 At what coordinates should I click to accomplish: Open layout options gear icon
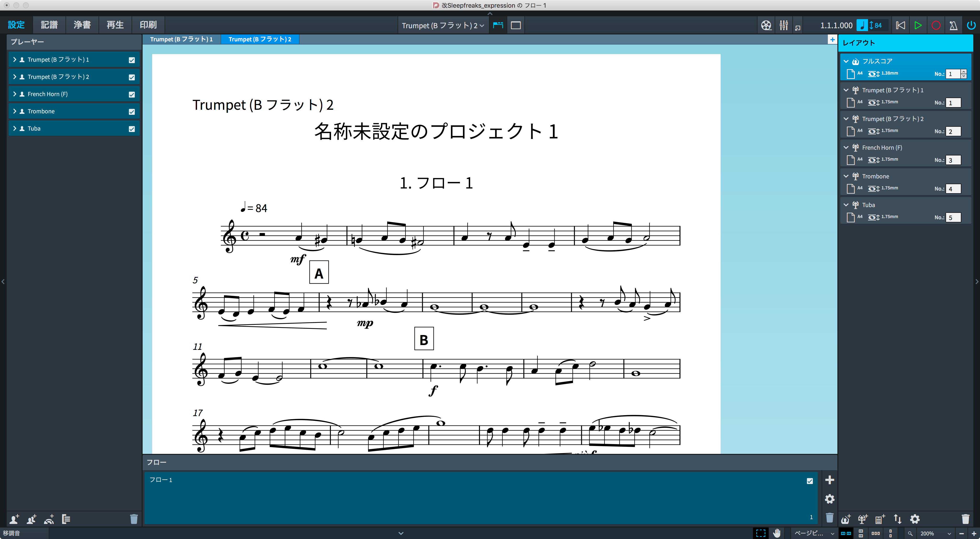915,519
